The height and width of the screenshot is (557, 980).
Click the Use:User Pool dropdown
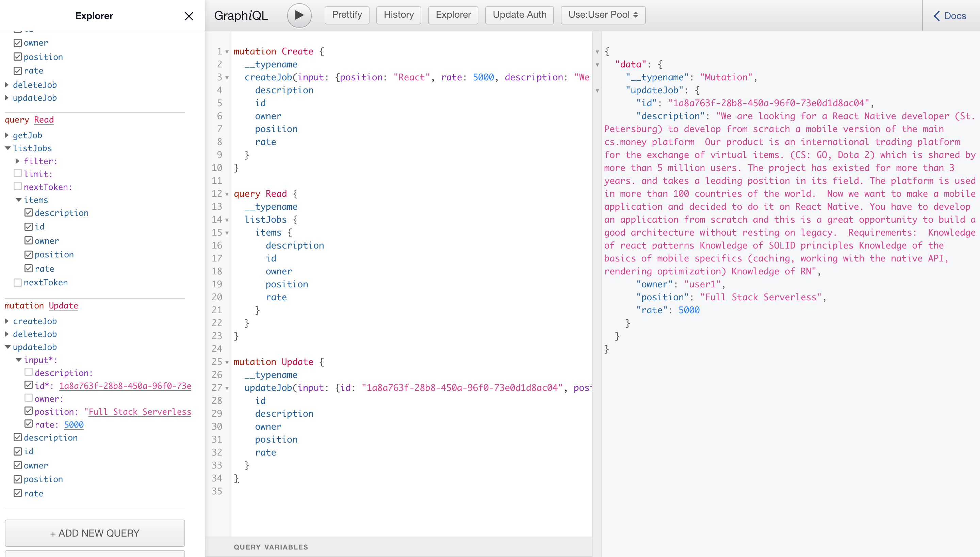point(602,15)
